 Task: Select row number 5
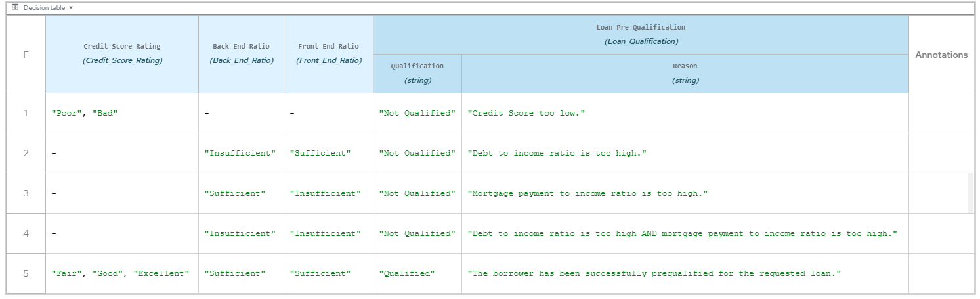26,273
